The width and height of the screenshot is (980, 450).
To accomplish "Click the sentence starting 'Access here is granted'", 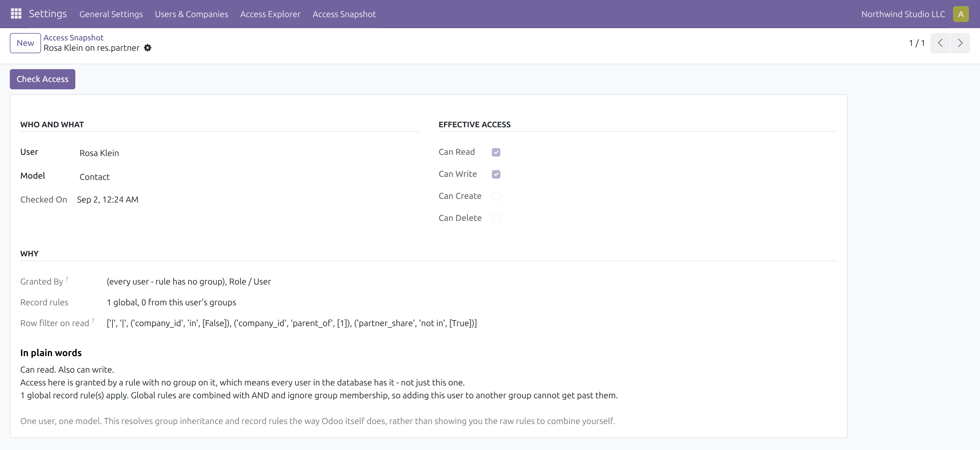I will click(x=242, y=383).
